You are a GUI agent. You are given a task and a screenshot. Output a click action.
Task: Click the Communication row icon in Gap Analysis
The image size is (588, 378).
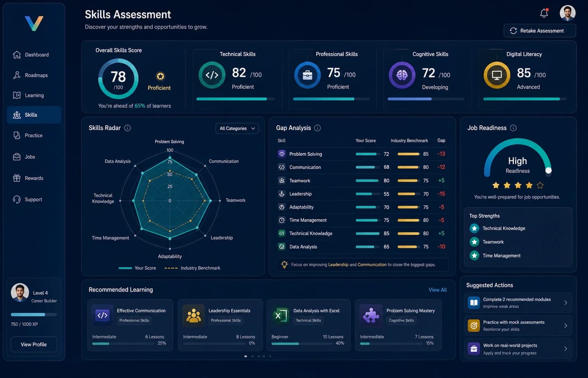click(x=282, y=167)
